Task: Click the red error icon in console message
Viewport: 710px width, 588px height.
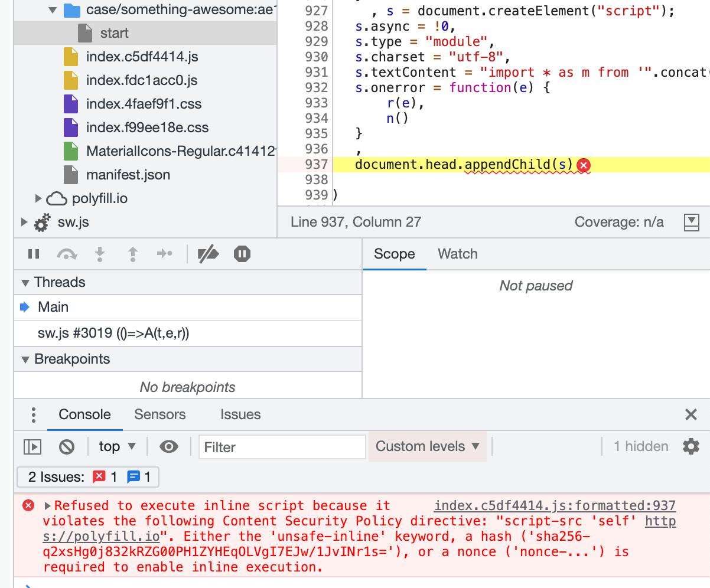Action: [x=28, y=505]
